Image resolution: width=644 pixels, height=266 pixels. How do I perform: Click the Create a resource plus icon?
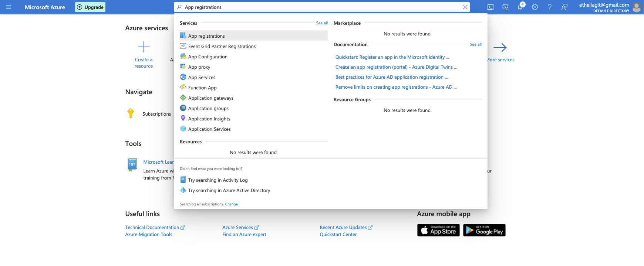pos(144,47)
